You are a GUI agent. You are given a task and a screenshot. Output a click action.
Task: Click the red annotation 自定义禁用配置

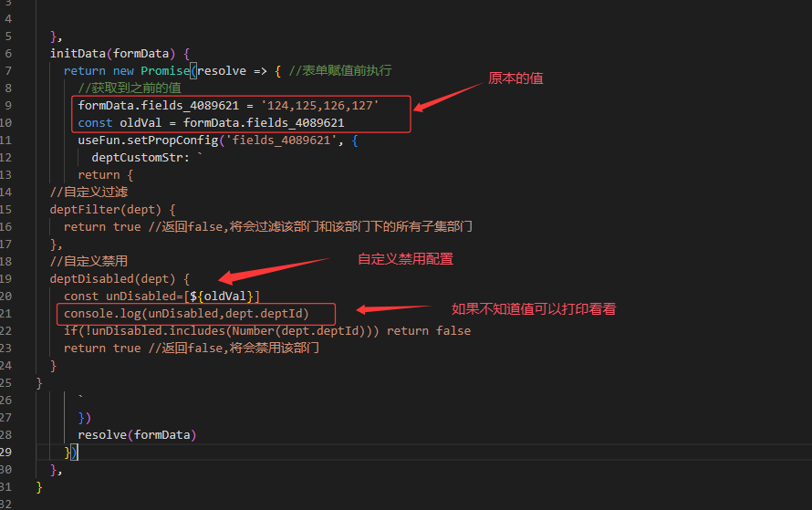coord(405,259)
